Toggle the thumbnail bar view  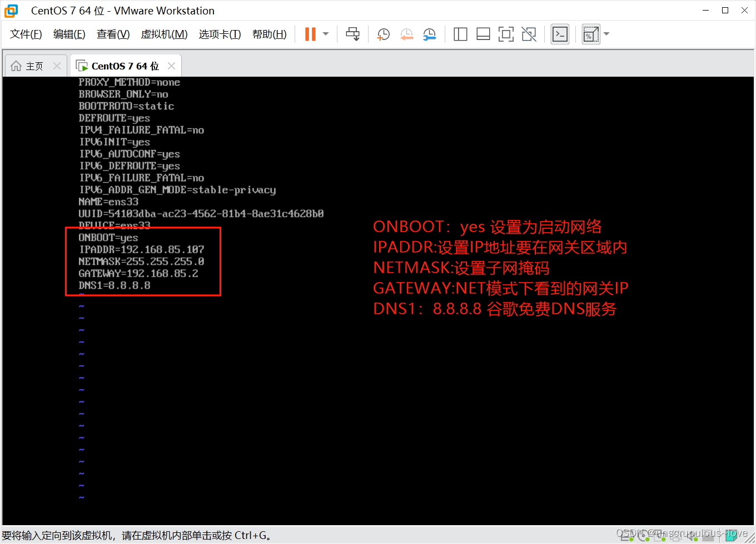[483, 34]
